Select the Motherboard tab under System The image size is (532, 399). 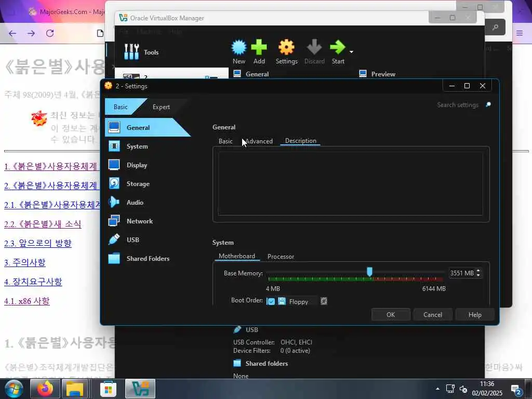(237, 256)
